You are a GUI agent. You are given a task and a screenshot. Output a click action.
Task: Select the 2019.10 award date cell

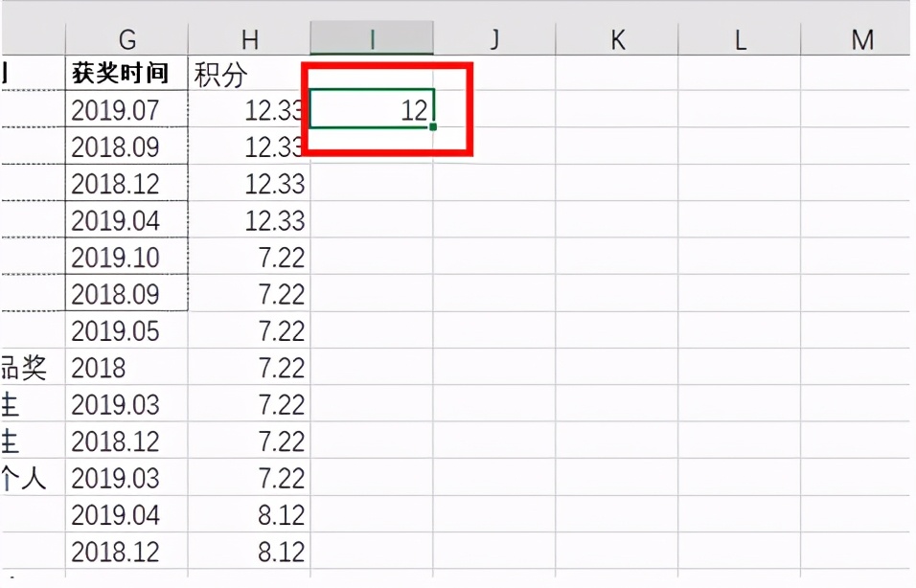pyautogui.click(x=126, y=258)
